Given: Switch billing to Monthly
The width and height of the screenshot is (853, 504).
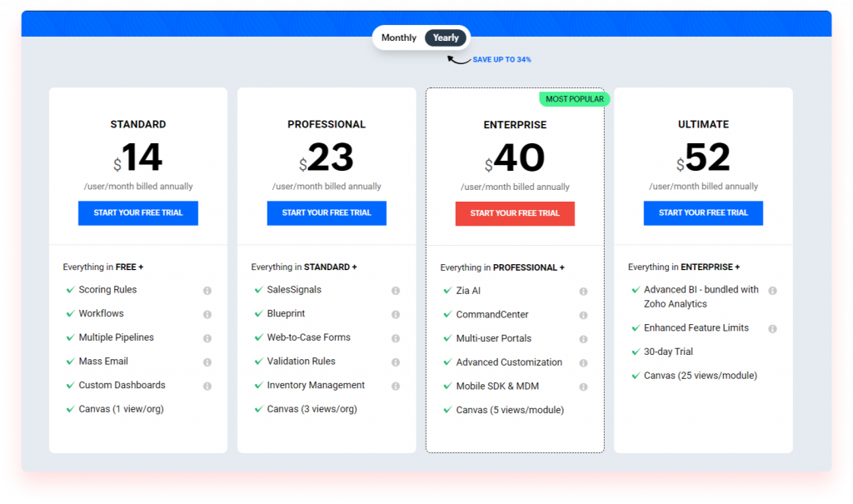Looking at the screenshot, I should pos(399,37).
